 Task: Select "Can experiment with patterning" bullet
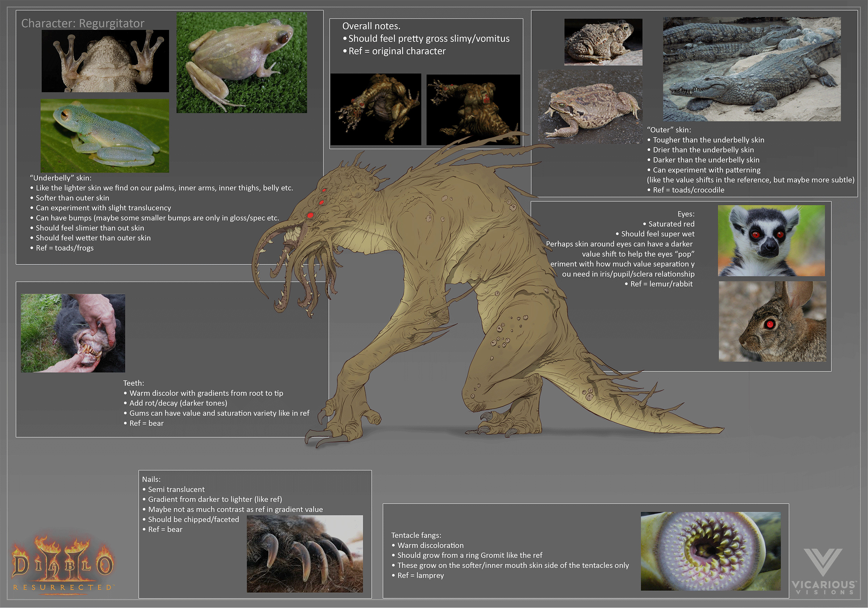(704, 170)
